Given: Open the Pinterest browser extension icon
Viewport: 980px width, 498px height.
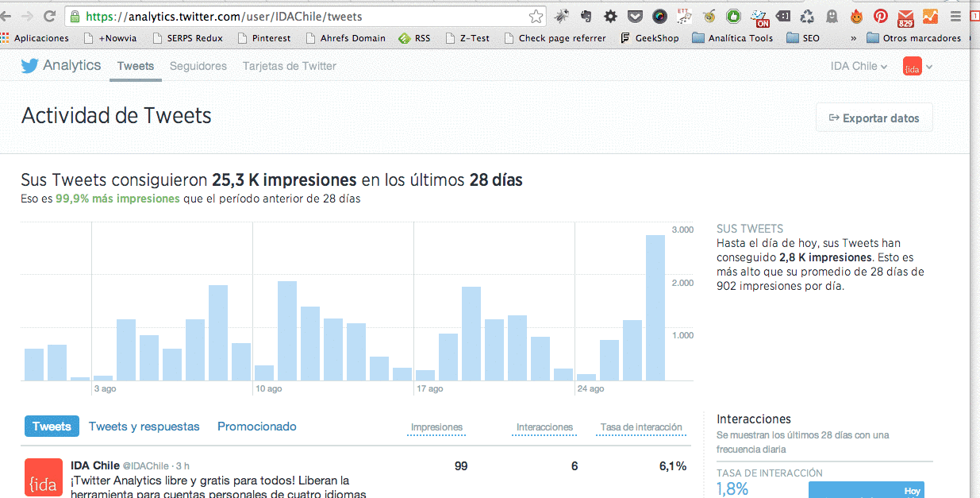Looking at the screenshot, I should 881,14.
